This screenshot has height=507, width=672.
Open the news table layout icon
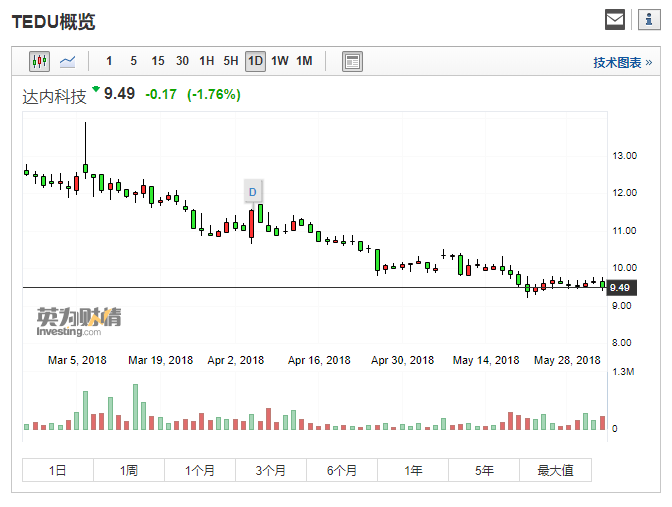(x=352, y=61)
